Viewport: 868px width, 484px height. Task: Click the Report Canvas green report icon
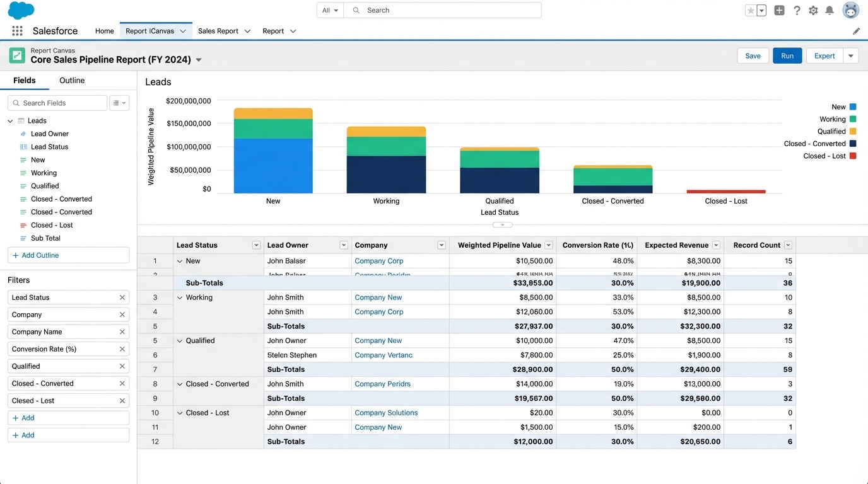(x=16, y=55)
